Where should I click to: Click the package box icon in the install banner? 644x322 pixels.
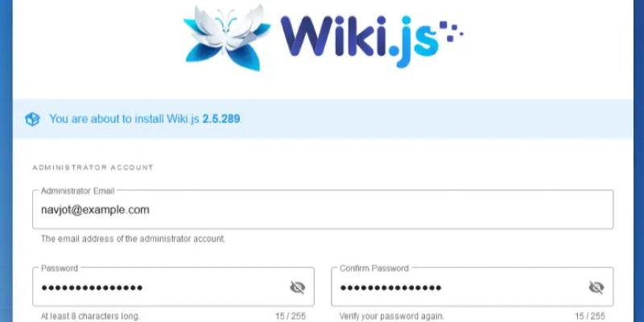coord(32,119)
